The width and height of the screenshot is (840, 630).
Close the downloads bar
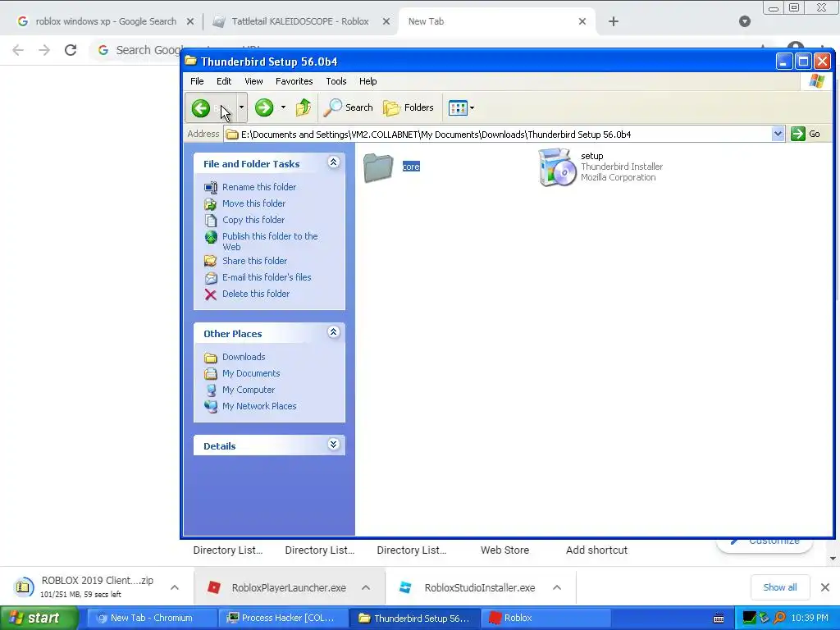coord(825,587)
